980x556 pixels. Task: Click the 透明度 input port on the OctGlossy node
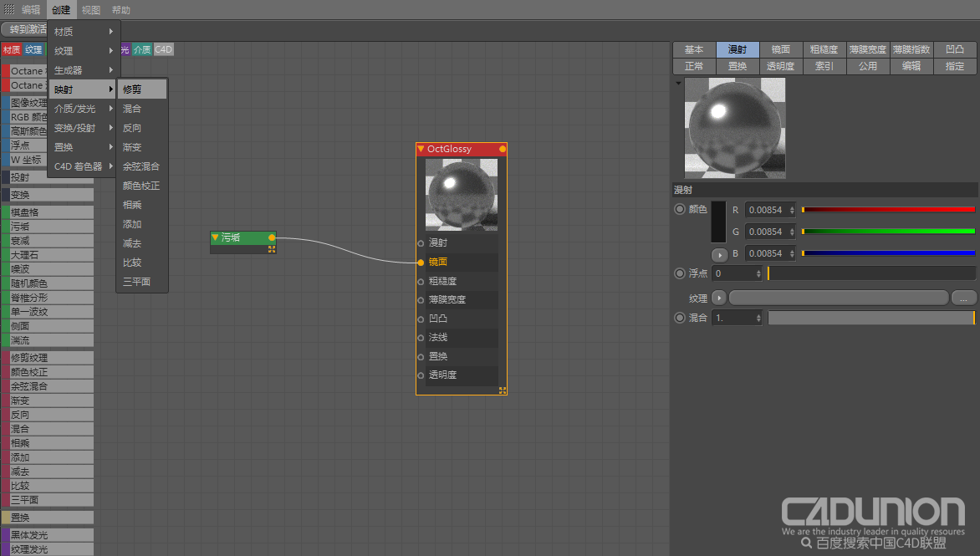421,375
